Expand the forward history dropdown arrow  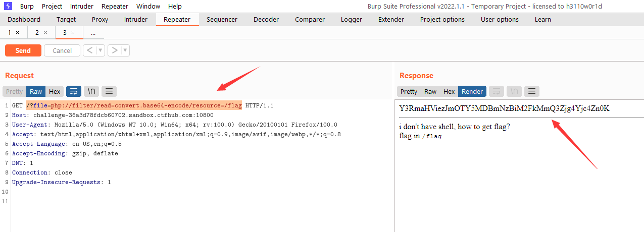pyautogui.click(x=125, y=50)
